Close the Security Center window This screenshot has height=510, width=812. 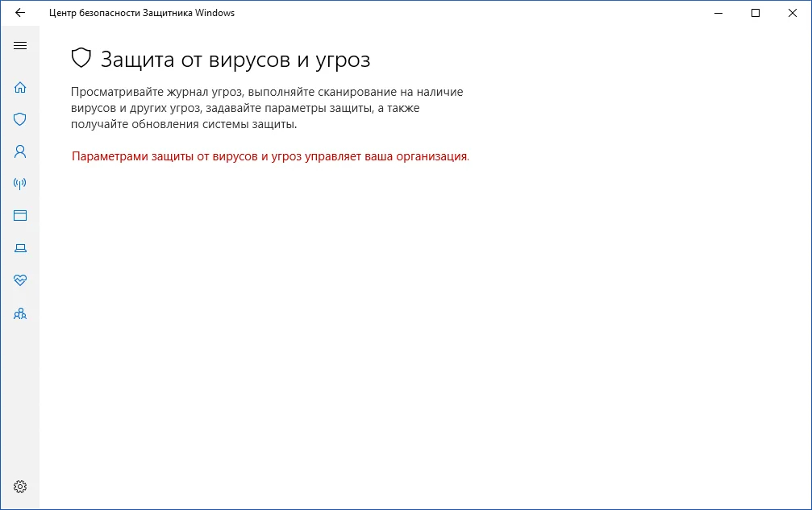pos(793,13)
